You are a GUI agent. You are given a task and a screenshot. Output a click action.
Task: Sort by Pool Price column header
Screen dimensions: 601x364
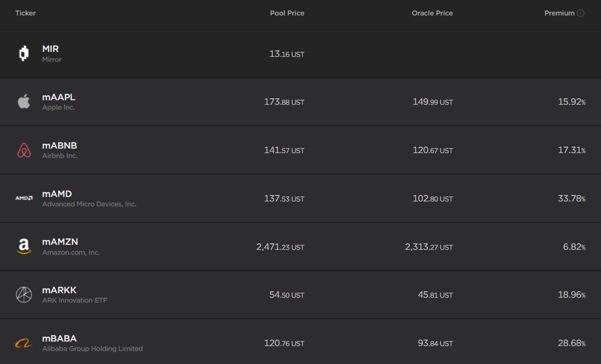pyautogui.click(x=287, y=13)
